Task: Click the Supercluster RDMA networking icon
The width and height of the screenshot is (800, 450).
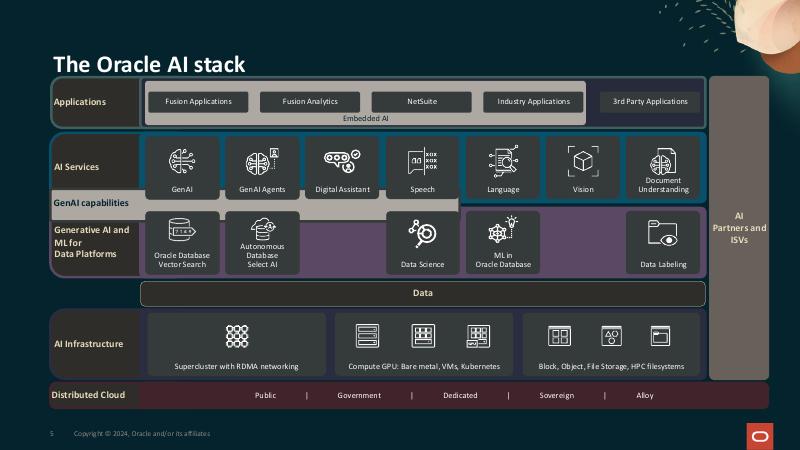Action: click(x=237, y=336)
